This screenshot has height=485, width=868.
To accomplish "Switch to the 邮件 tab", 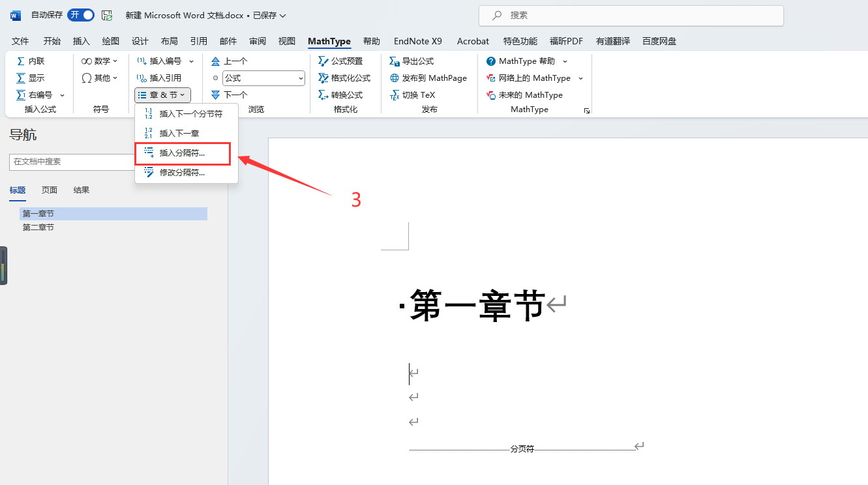I will [x=228, y=41].
